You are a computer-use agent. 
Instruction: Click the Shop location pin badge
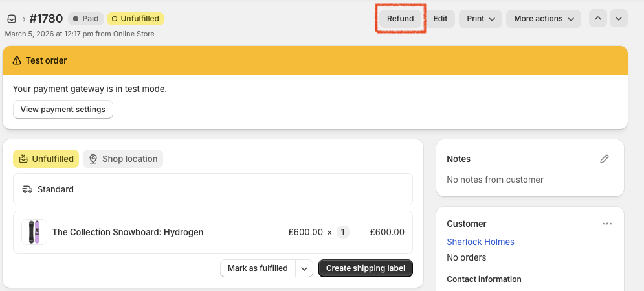click(123, 159)
